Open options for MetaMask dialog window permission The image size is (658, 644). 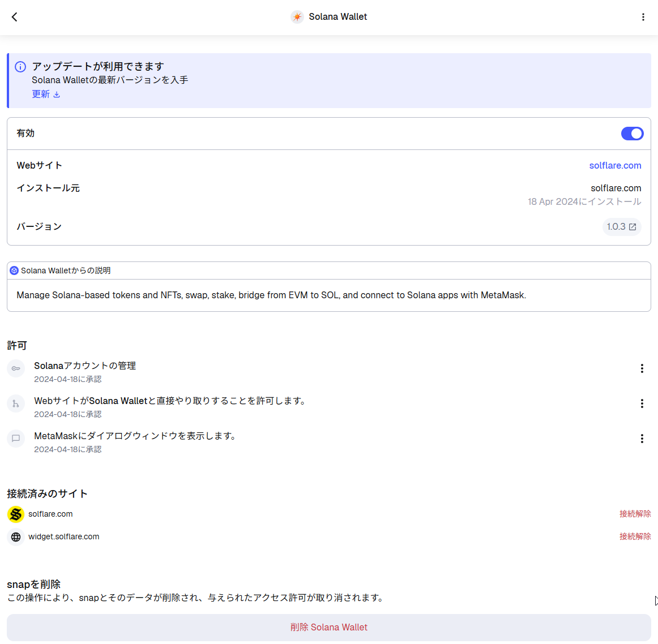pyautogui.click(x=642, y=439)
